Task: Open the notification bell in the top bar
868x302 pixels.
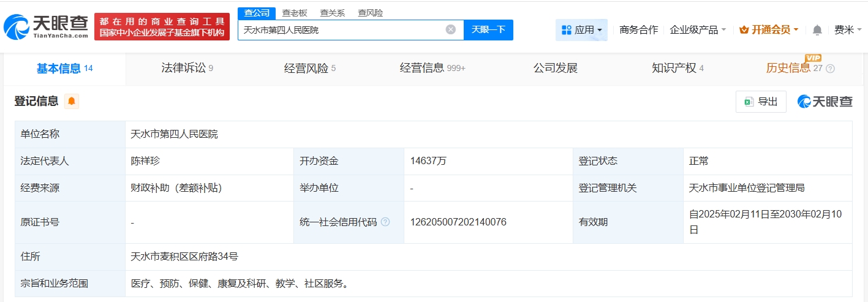Action: (817, 29)
